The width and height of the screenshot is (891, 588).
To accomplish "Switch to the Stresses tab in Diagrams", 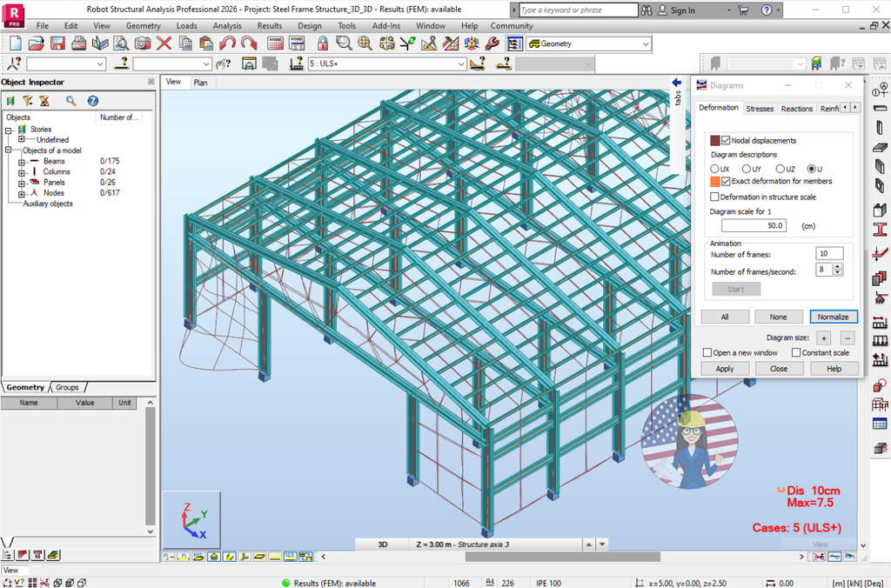I will (x=760, y=108).
